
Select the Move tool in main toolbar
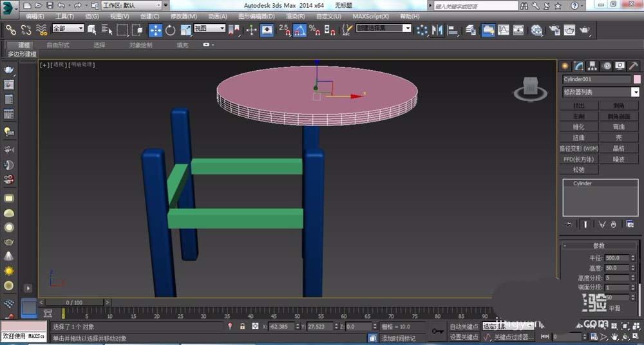pyautogui.click(x=156, y=30)
